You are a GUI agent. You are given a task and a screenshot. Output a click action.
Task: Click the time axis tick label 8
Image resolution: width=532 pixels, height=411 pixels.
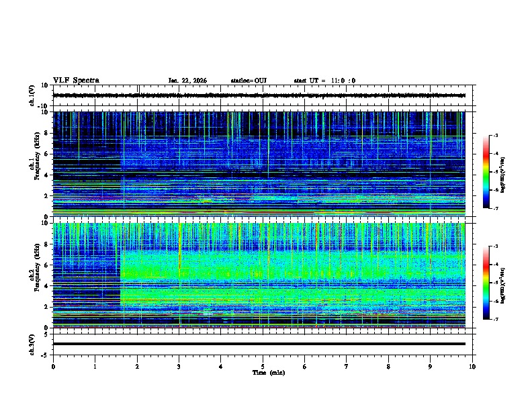pos(388,367)
